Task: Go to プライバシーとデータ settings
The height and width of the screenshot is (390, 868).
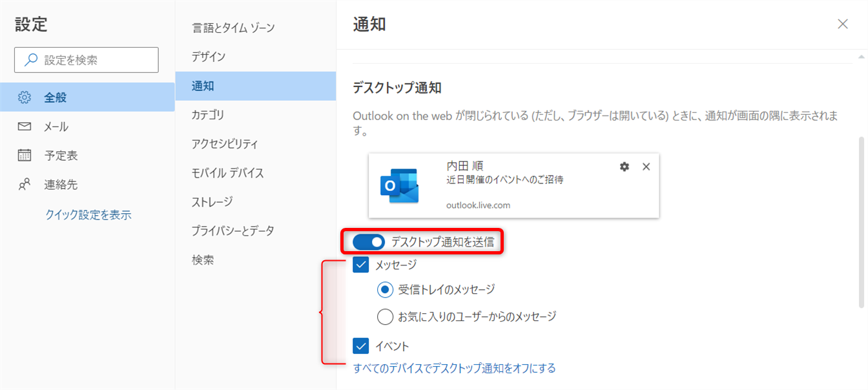Action: [x=232, y=231]
